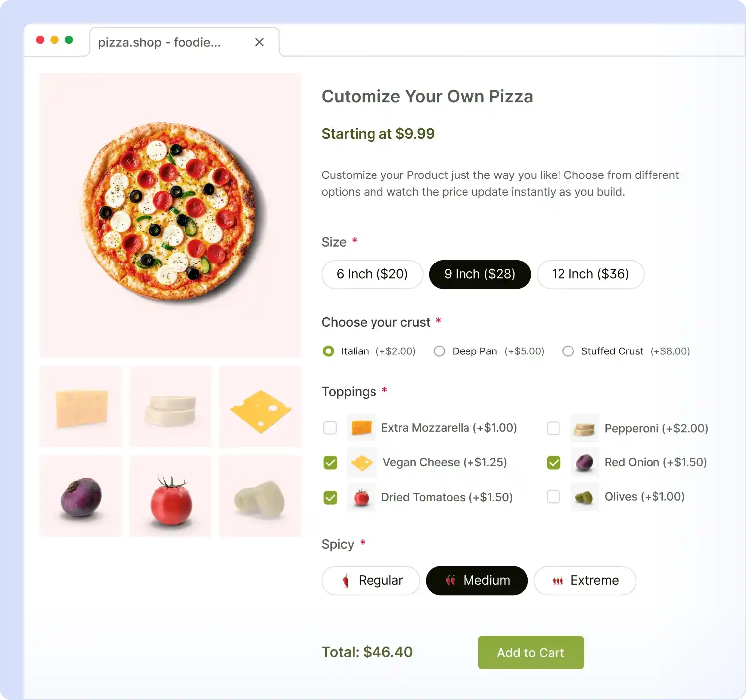
Task: Set spiciness level to Extreme
Action: click(x=585, y=580)
